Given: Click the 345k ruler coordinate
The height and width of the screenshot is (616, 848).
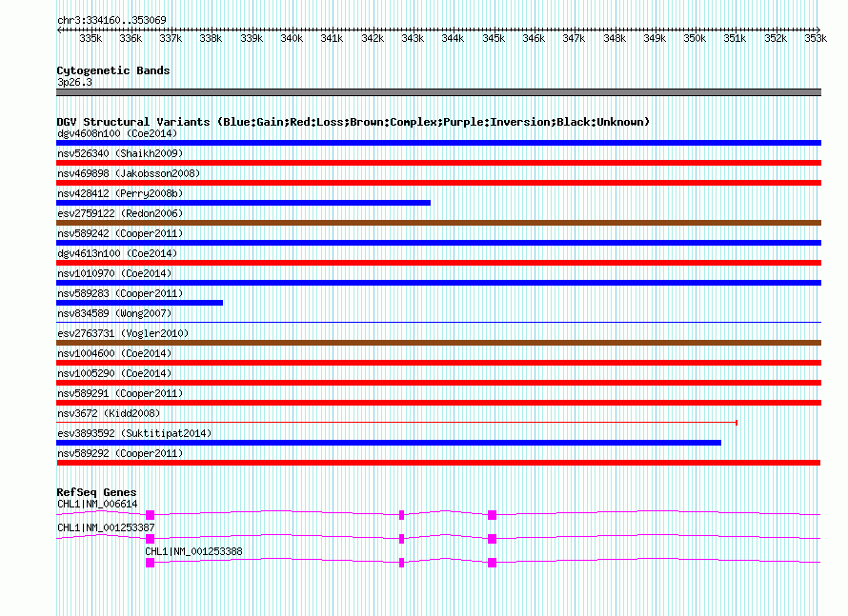Looking at the screenshot, I should point(494,38).
